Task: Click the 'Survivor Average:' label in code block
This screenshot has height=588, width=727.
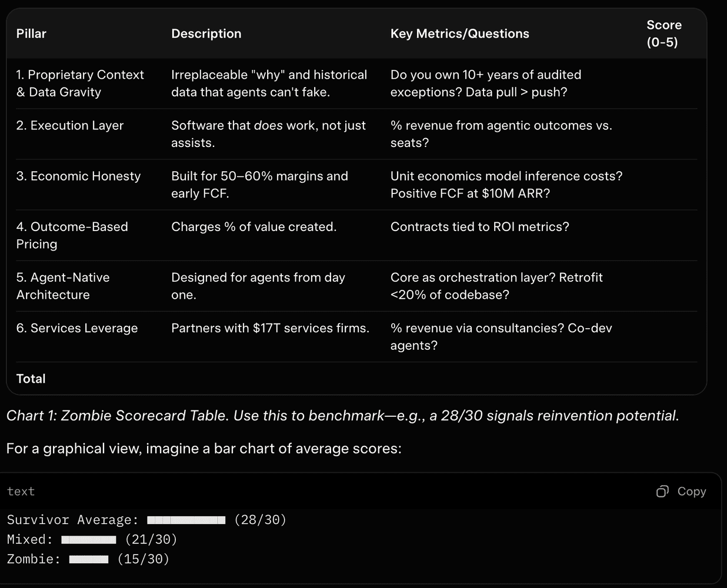Action: click(x=73, y=520)
